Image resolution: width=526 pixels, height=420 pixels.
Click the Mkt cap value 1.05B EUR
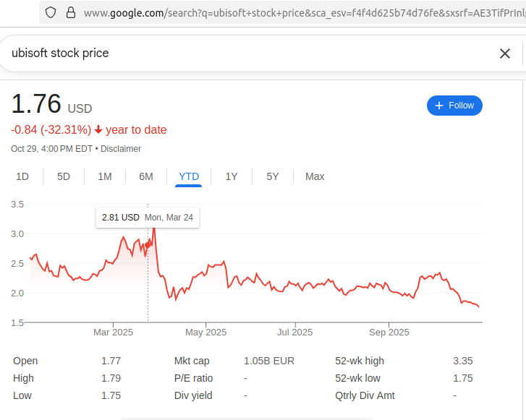click(269, 361)
